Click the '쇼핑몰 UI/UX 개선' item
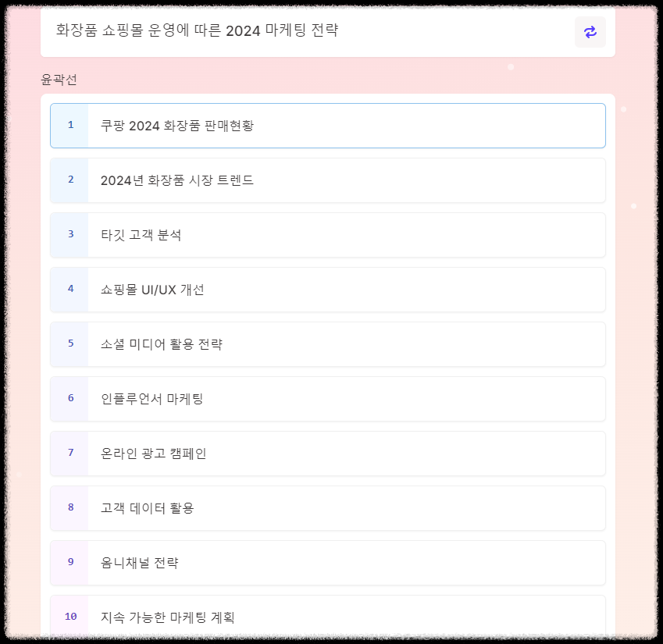This screenshot has width=663, height=644. tap(328, 289)
